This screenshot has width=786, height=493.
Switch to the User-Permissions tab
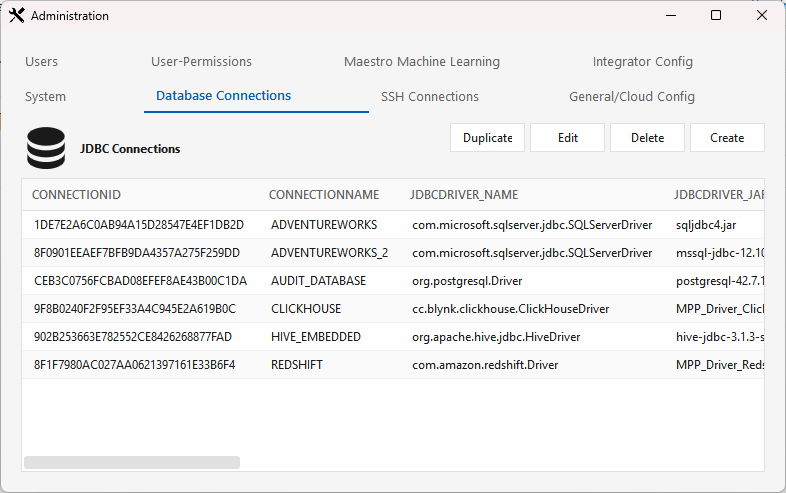pyautogui.click(x=202, y=62)
